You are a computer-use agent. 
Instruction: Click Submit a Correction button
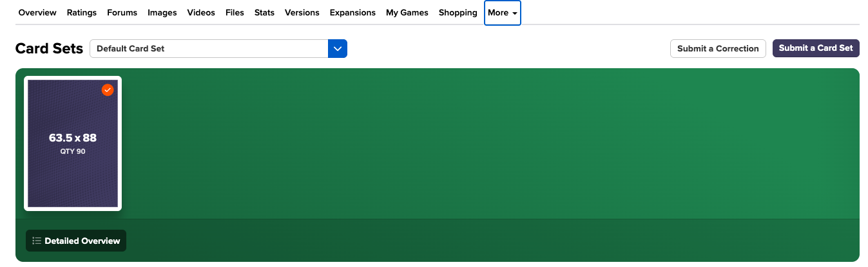click(x=718, y=48)
